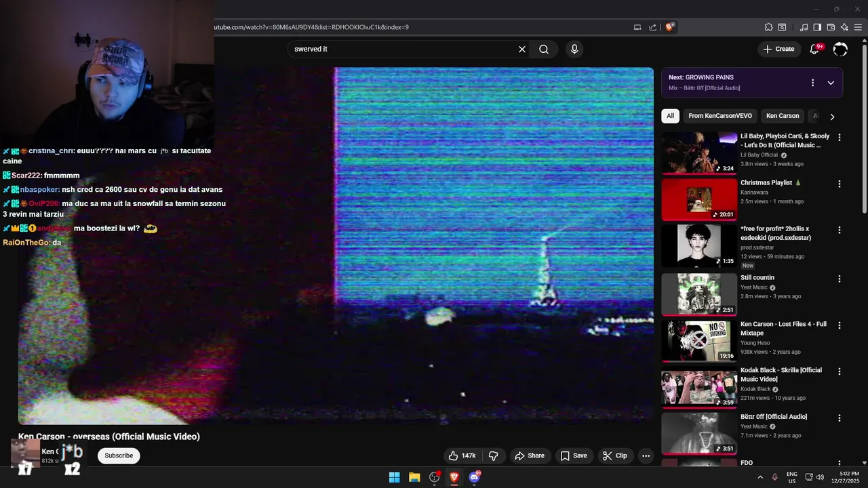Click the 'FDO' video title
Viewport: 868px width, 488px height.
pyautogui.click(x=747, y=463)
